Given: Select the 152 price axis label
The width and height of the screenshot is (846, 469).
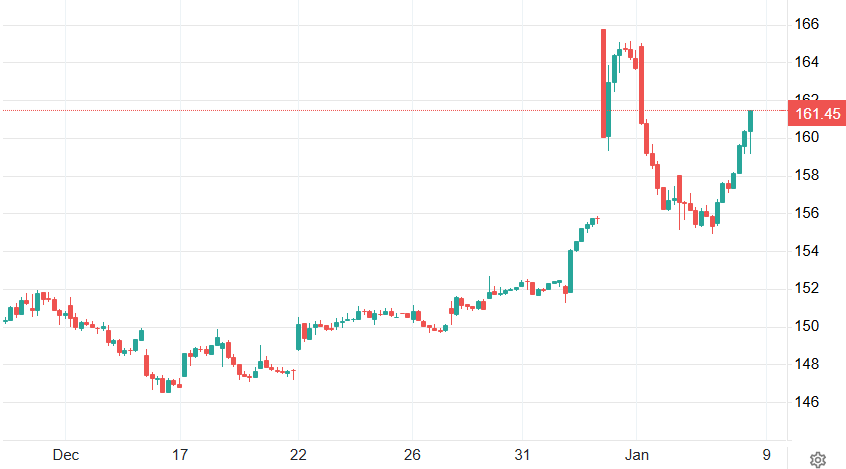Looking at the screenshot, I should [x=807, y=288].
